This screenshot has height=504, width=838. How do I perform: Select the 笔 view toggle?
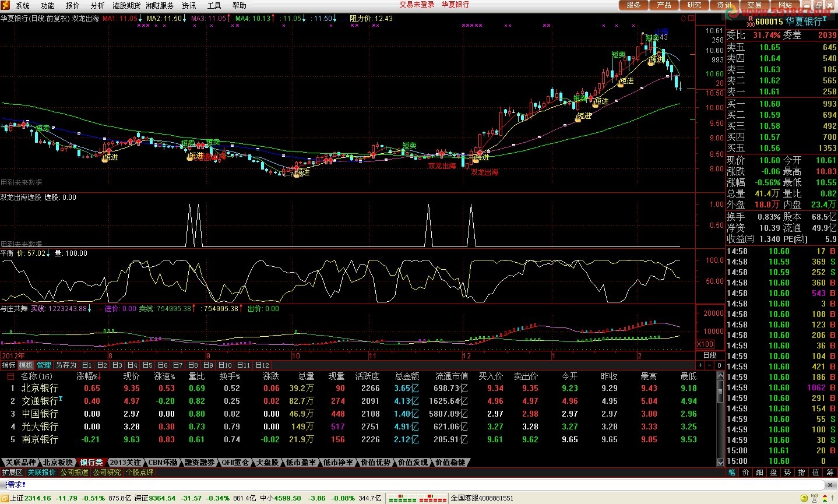(x=732, y=473)
